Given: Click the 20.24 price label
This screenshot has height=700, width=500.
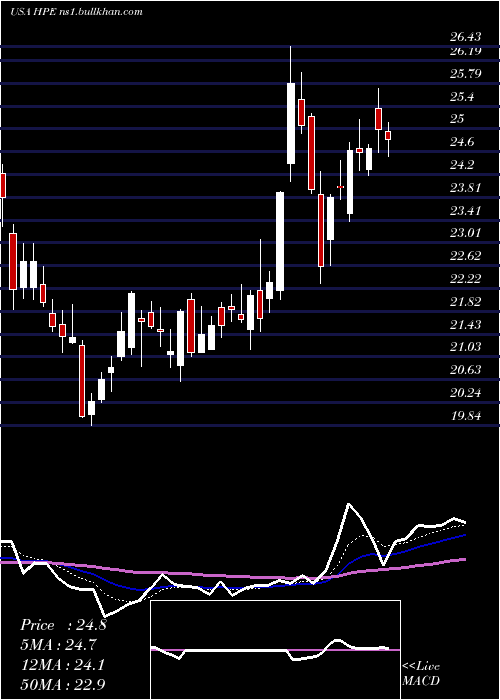Looking at the screenshot, I should click(466, 393).
